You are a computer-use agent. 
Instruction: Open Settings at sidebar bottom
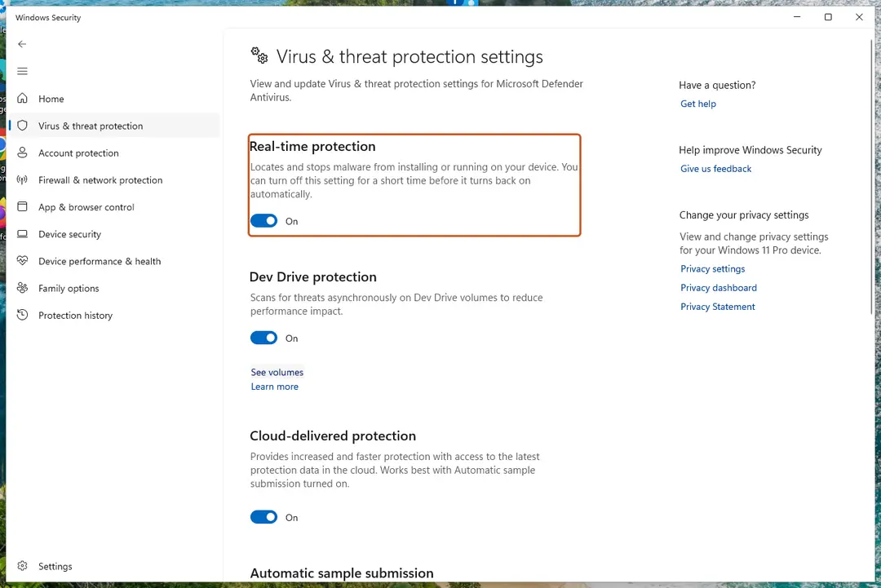pyautogui.click(x=114, y=565)
